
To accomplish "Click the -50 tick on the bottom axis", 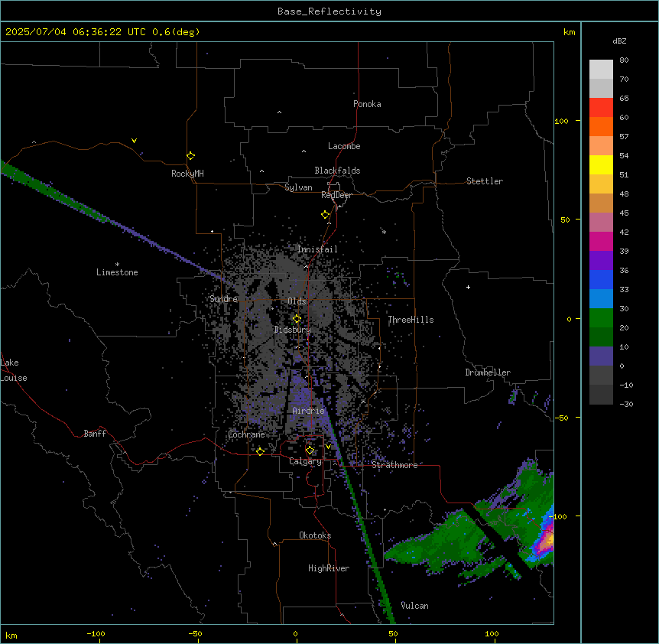I will (195, 633).
